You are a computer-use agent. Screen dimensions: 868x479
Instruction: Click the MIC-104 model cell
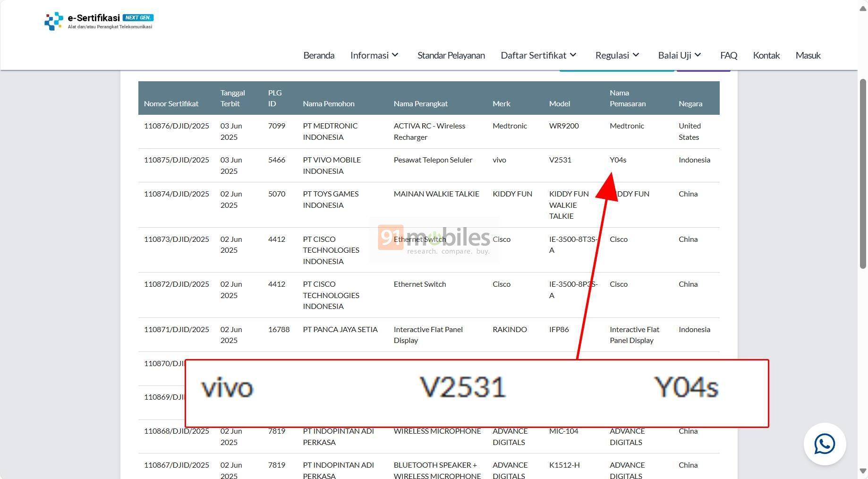tap(563, 431)
